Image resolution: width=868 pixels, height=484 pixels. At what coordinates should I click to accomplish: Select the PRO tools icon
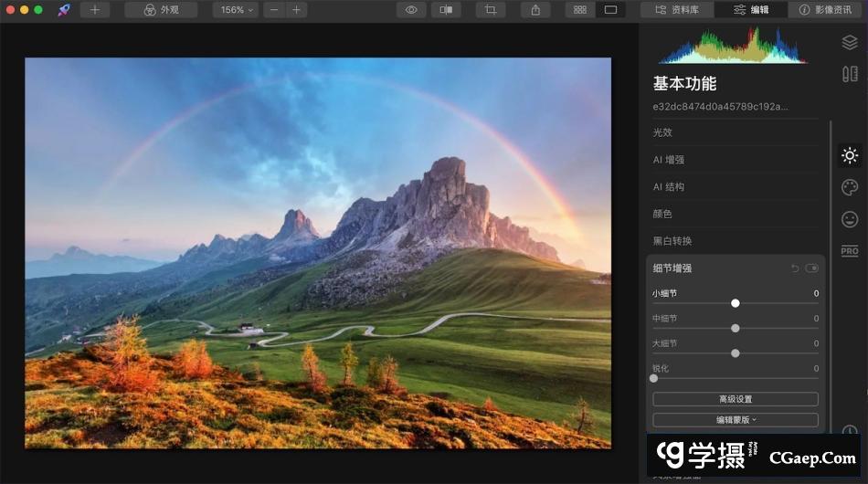tap(850, 251)
